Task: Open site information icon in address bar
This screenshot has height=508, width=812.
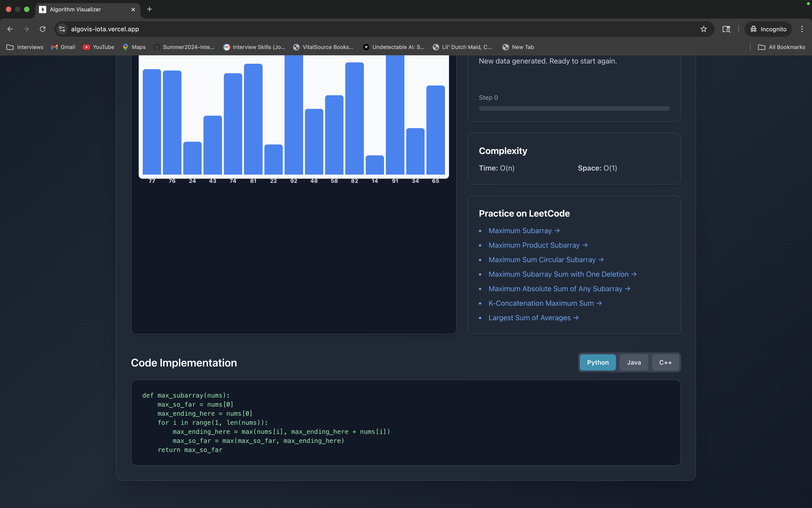Action: pos(62,29)
